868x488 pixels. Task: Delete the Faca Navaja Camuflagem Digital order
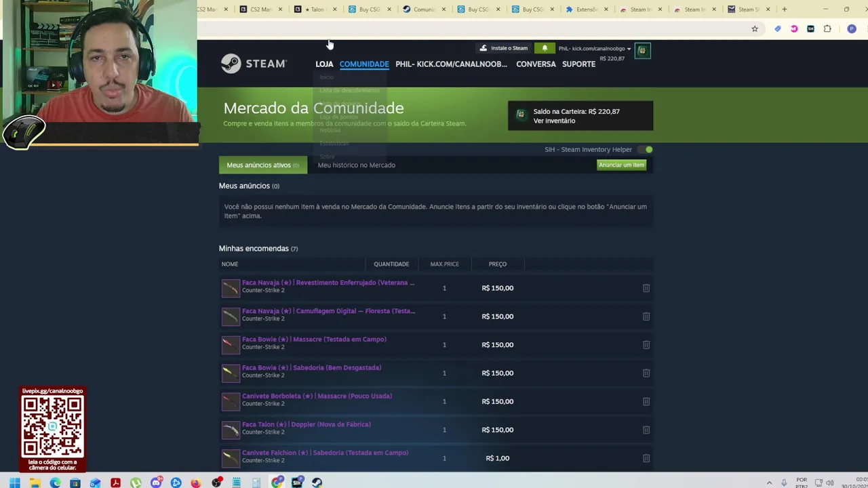(646, 317)
